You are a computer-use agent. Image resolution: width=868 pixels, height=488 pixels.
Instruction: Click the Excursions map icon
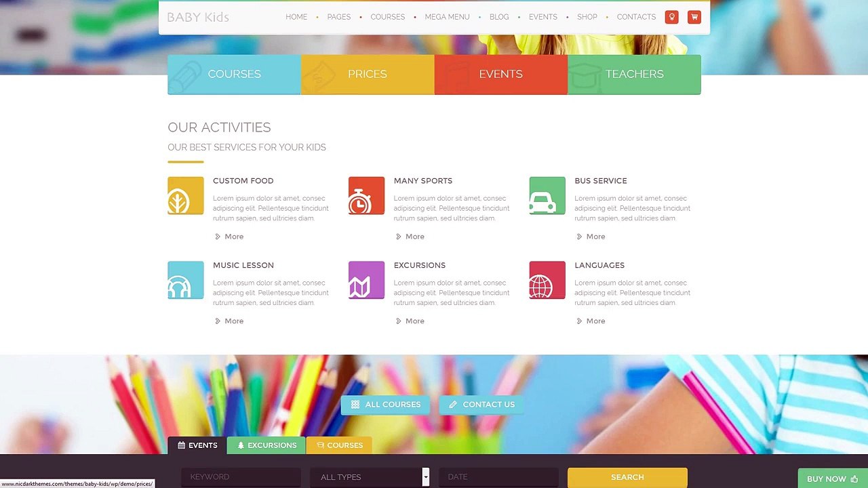(366, 280)
